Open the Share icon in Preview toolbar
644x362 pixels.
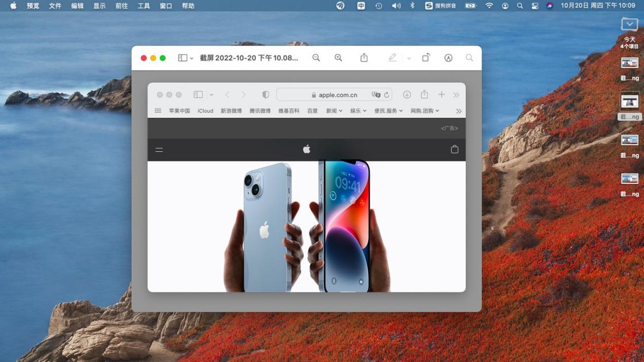[363, 57]
